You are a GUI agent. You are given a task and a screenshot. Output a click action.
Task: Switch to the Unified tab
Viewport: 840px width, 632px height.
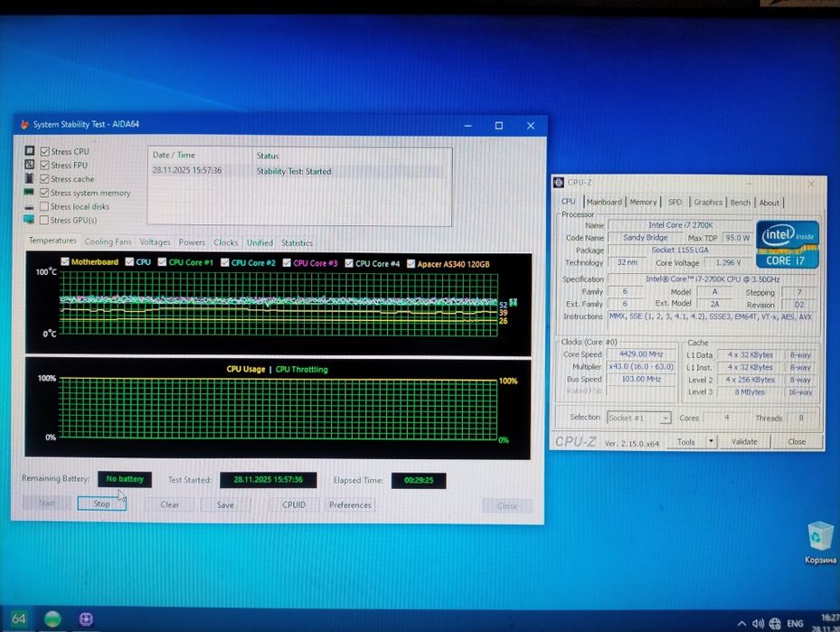point(260,242)
